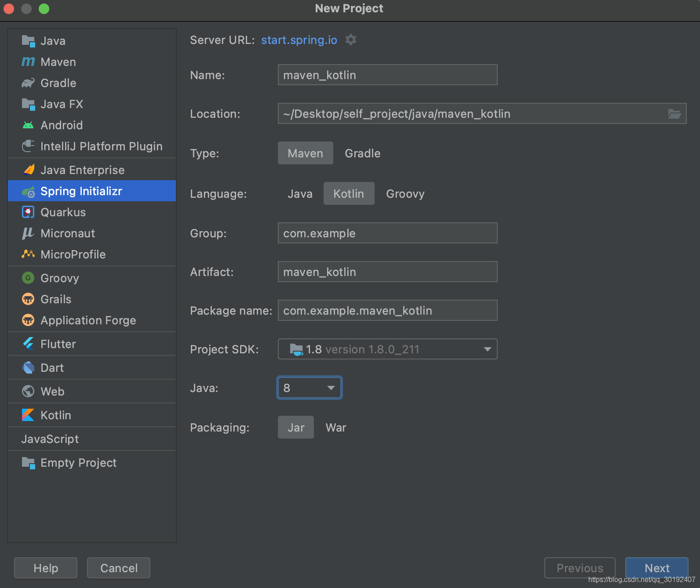
Task: Click the Web globe icon
Action: [x=28, y=391]
